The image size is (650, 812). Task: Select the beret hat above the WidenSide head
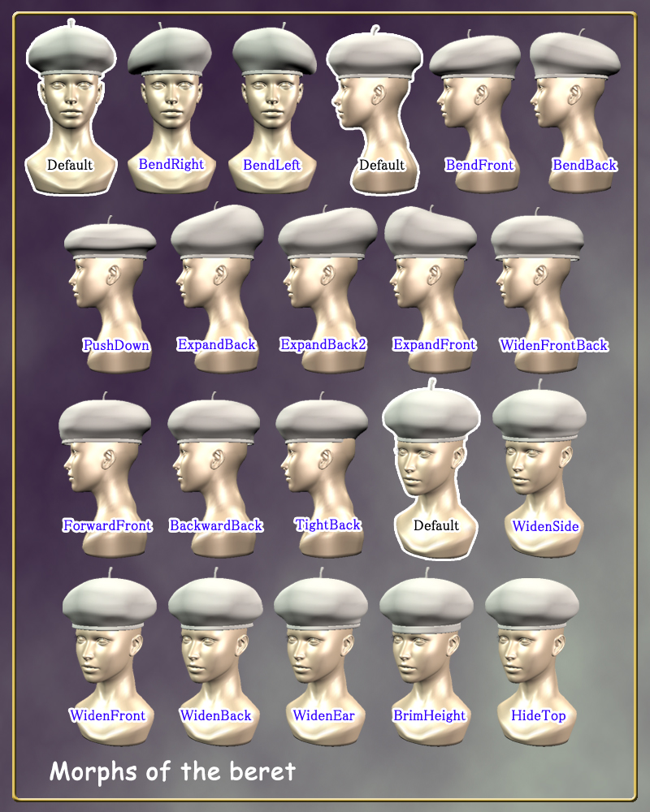click(539, 412)
